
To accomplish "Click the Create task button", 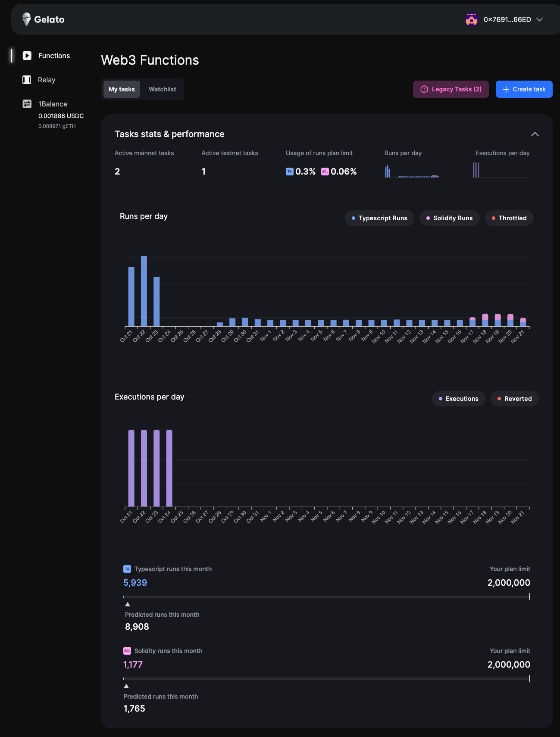I will [x=524, y=89].
